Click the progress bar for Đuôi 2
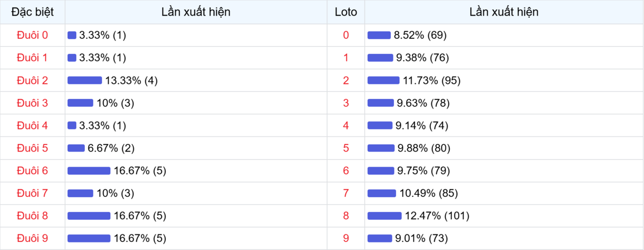The image size is (644, 250). point(84,81)
